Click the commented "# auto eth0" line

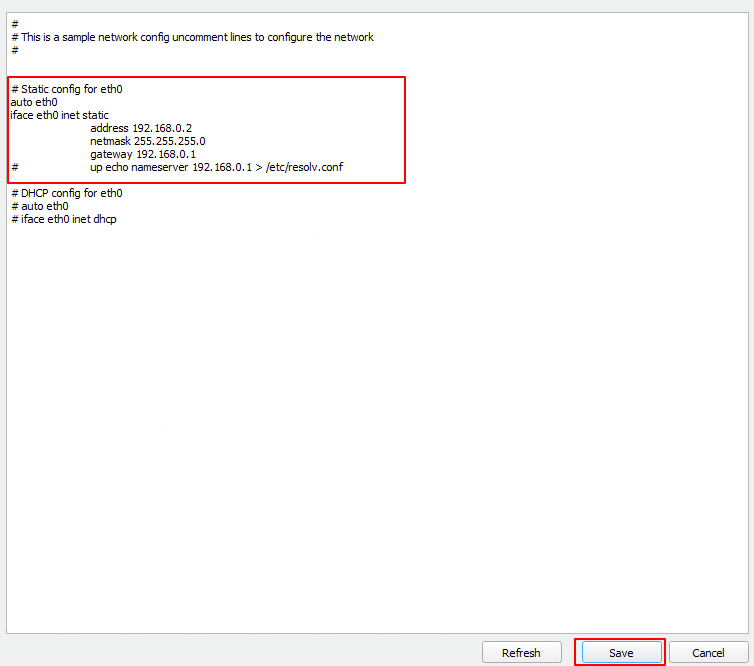[x=39, y=206]
